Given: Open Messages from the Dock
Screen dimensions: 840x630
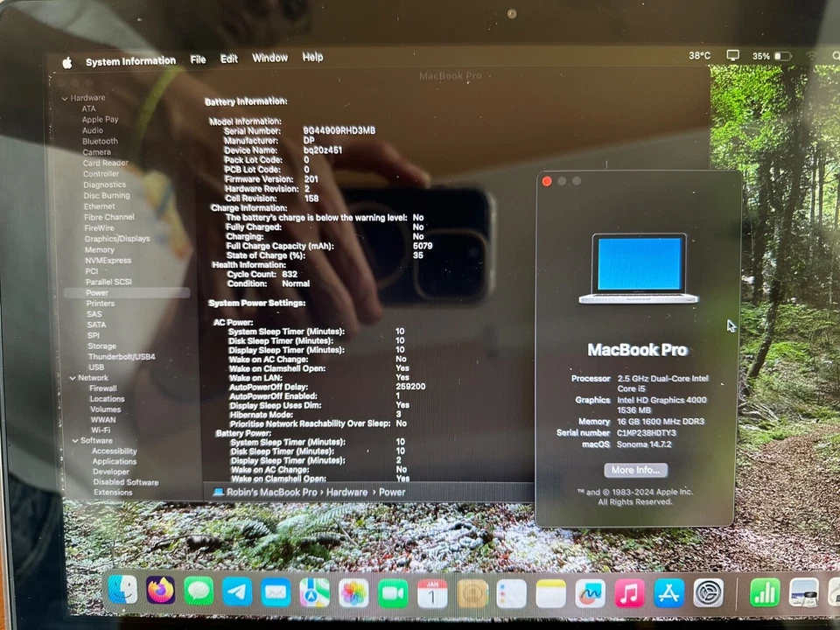Looking at the screenshot, I should coord(199,592).
